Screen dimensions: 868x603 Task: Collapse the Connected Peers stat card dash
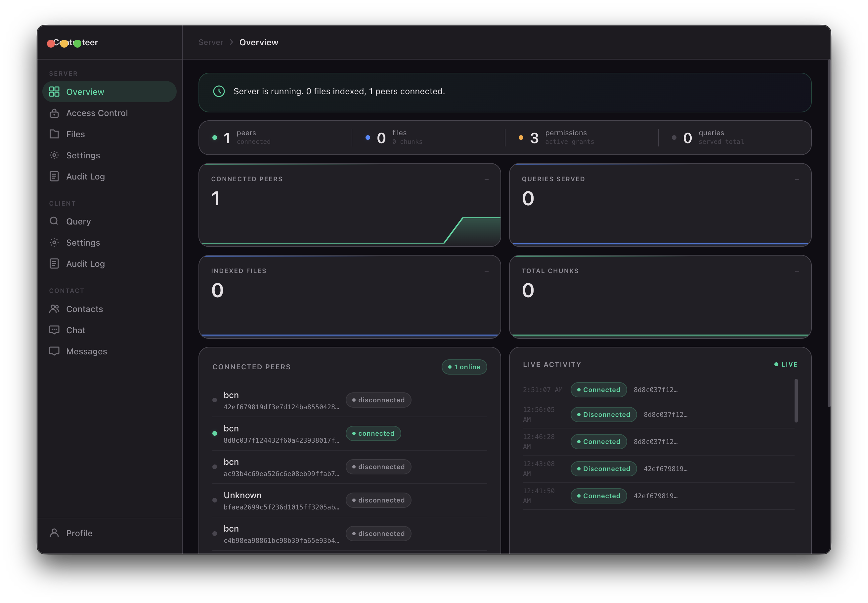pos(486,180)
